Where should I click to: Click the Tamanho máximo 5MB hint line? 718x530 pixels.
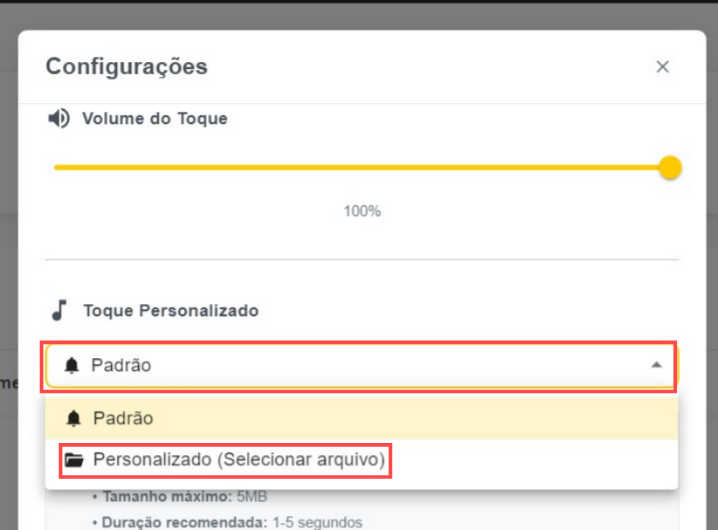click(x=180, y=497)
